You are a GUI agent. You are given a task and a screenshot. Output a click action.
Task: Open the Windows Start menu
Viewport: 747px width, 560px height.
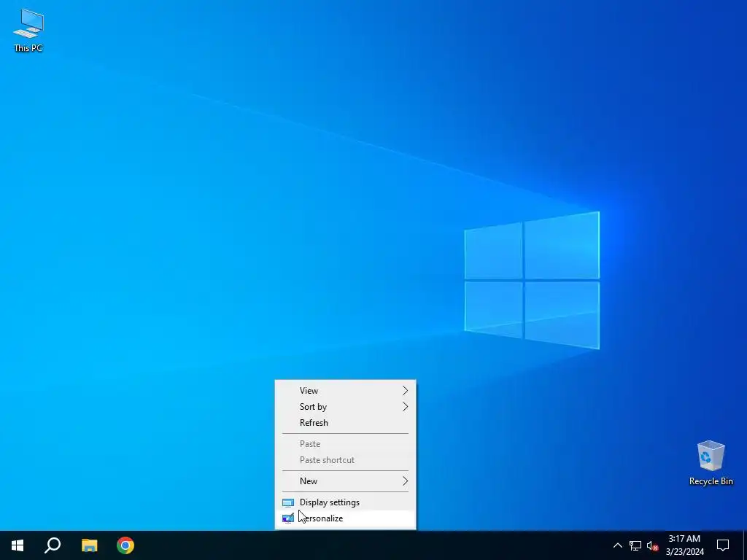pos(18,545)
